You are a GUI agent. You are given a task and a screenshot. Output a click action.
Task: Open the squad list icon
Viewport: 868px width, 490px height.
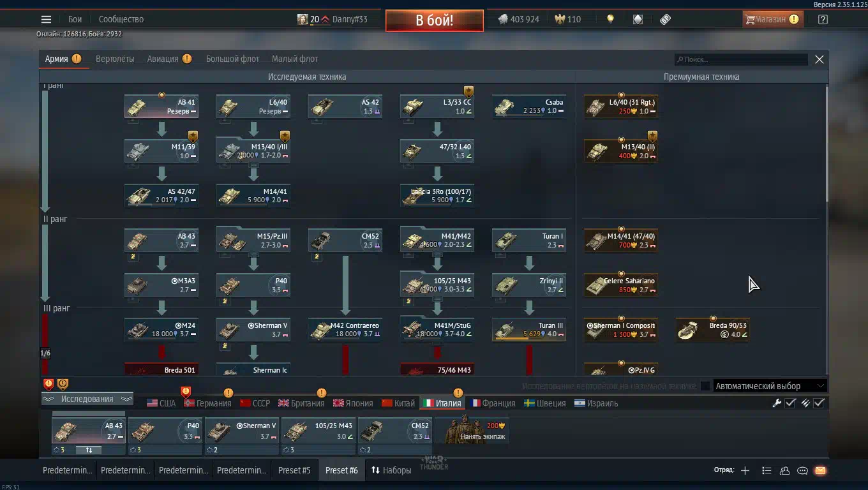point(767,470)
